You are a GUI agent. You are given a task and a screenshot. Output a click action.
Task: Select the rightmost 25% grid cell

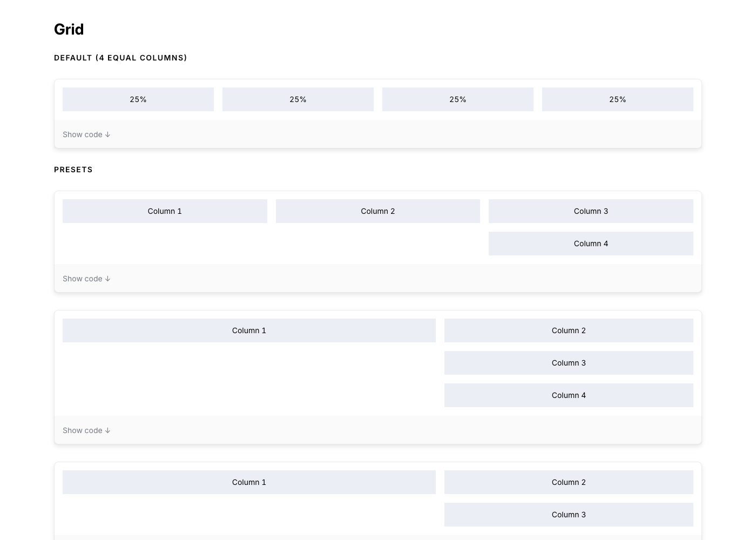pyautogui.click(x=618, y=99)
